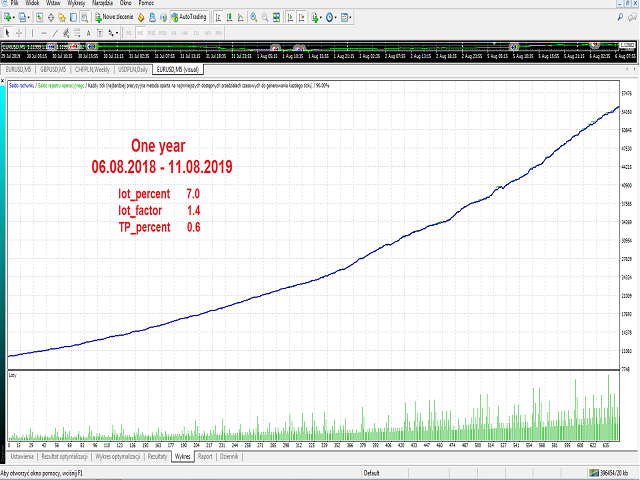Select the cursor arrow tool
Image resolution: width=640 pixels, height=480 pixels.
click(x=7, y=33)
